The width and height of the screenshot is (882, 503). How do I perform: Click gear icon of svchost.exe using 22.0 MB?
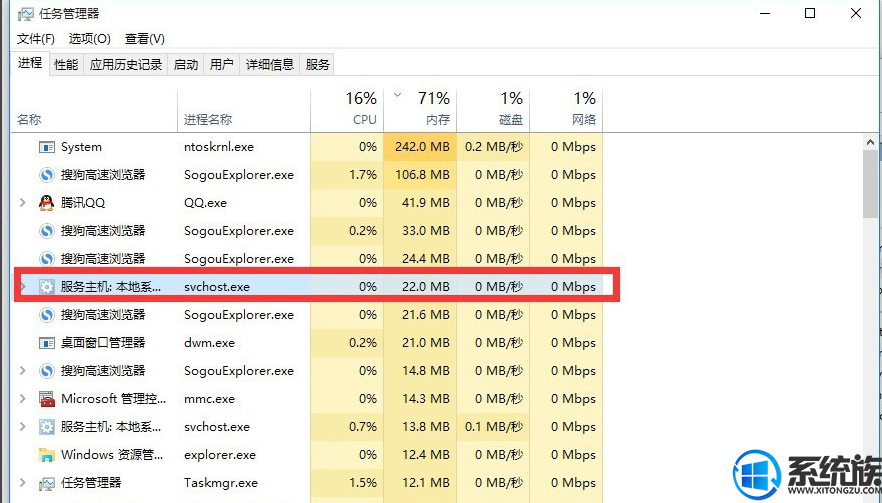pos(46,286)
